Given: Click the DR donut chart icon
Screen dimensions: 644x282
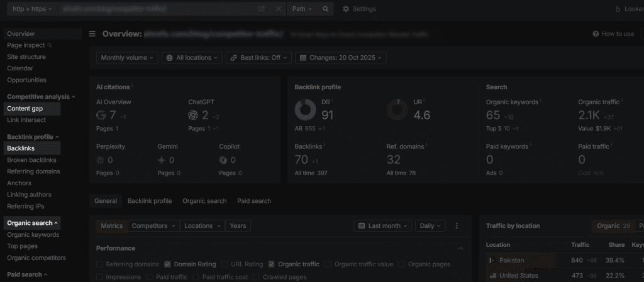Looking at the screenshot, I should click(x=306, y=109).
